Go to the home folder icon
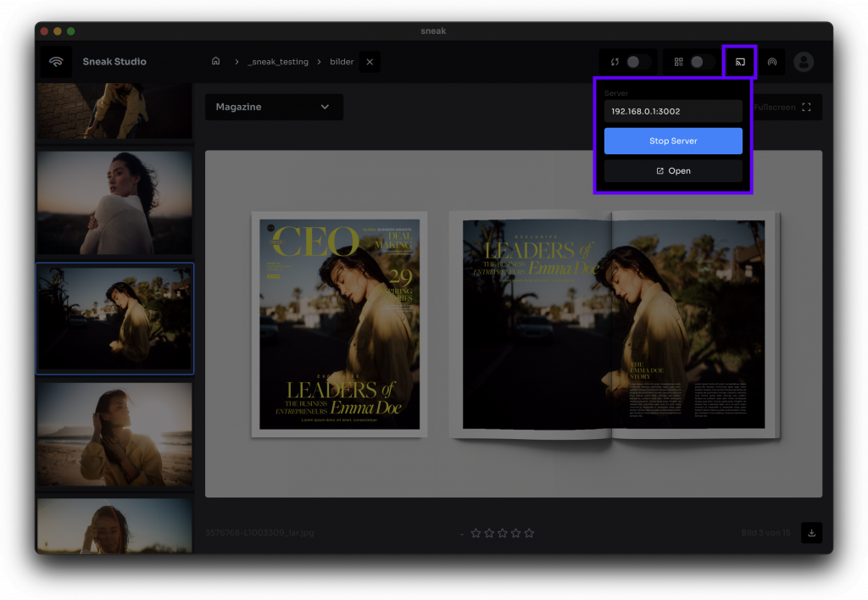Image resolution: width=868 pixels, height=600 pixels. (216, 62)
